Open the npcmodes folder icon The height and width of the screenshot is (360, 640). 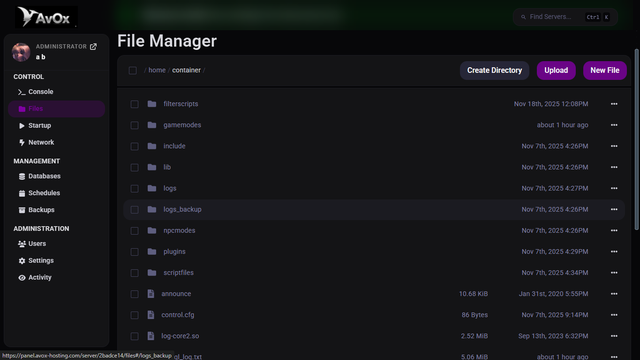pyautogui.click(x=152, y=230)
